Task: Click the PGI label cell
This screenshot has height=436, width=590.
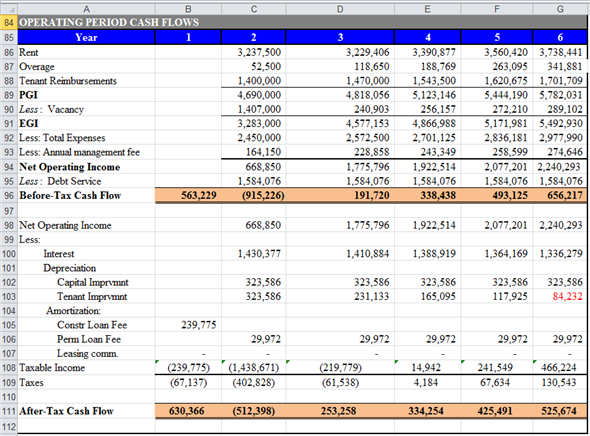Action: 86,95
